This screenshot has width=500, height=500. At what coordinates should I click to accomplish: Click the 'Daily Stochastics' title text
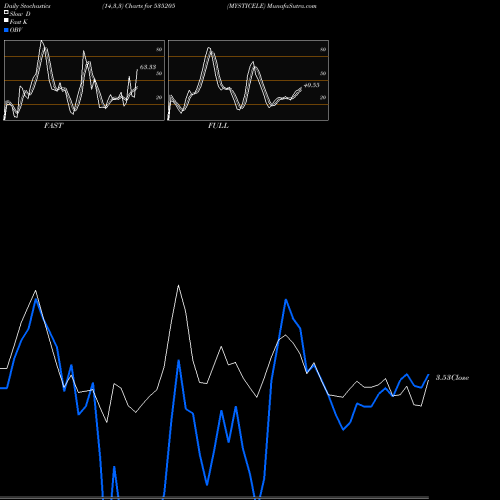click(x=27, y=6)
